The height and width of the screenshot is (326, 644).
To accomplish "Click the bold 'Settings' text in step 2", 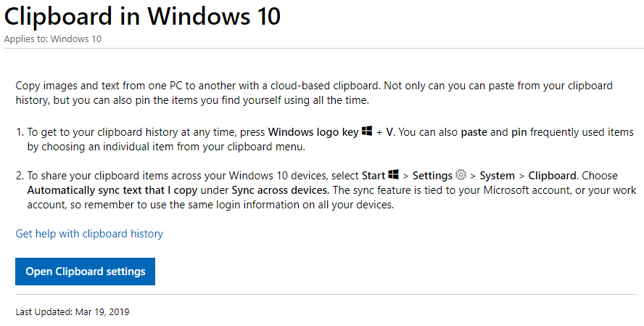I will pos(432,176).
